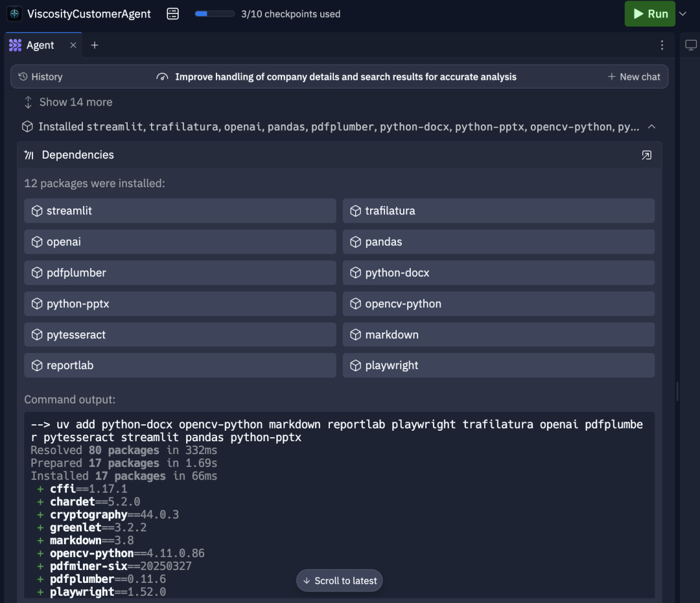The image size is (700, 603).
Task: Select the streamlit package tile
Action: click(x=180, y=210)
